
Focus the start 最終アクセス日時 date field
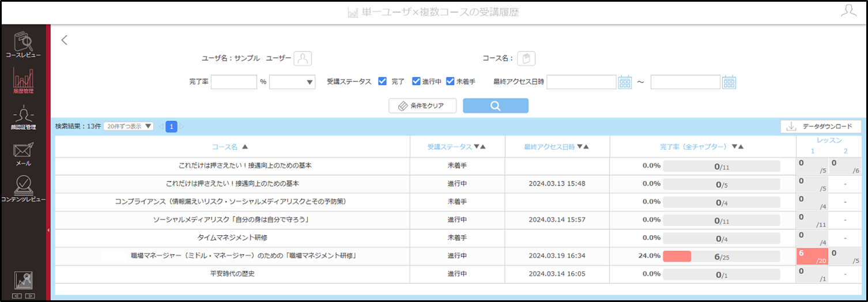pyautogui.click(x=582, y=82)
